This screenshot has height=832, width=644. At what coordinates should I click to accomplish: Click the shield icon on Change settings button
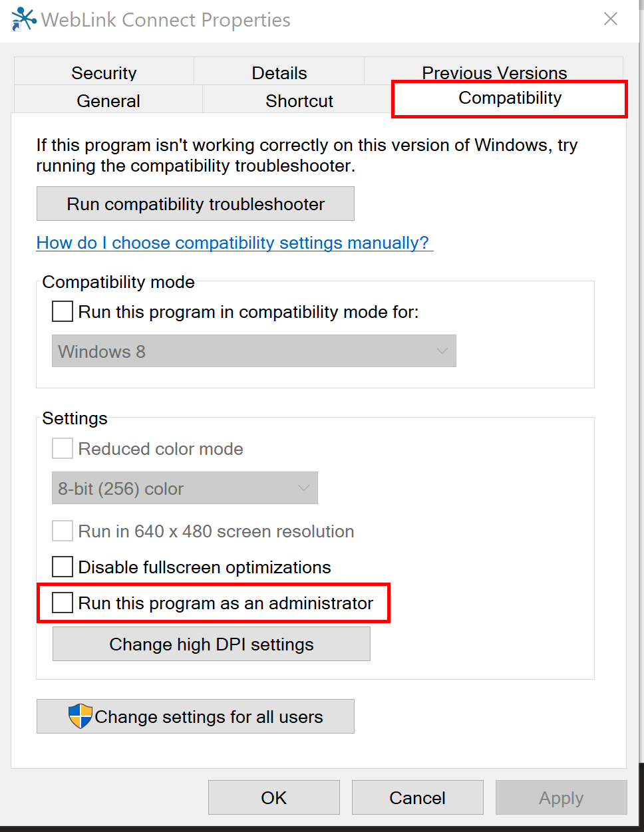click(80, 716)
